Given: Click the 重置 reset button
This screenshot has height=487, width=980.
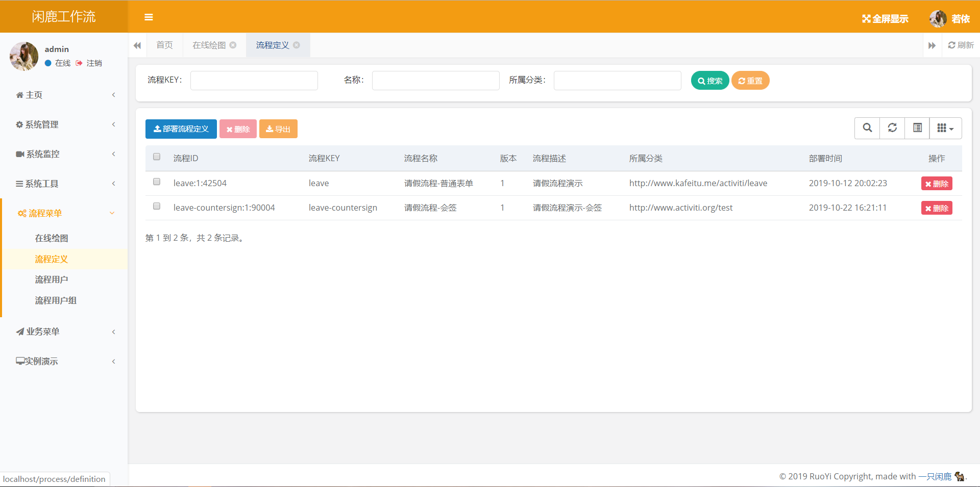Looking at the screenshot, I should point(750,81).
